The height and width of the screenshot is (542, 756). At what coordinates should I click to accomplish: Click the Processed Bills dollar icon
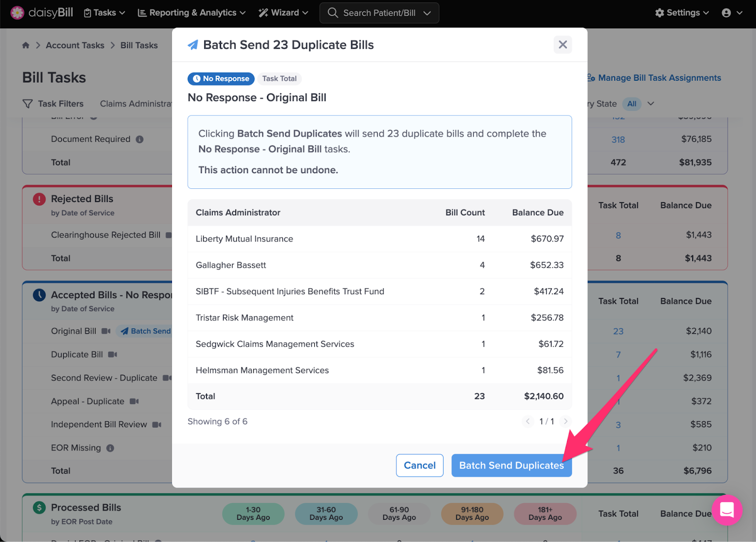click(39, 508)
